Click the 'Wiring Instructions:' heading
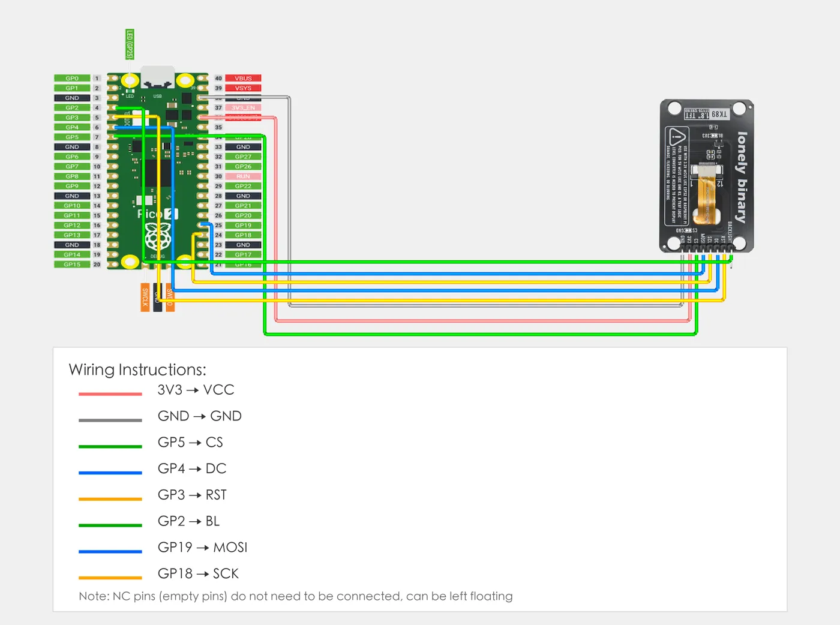Image resolution: width=840 pixels, height=625 pixels. 137,369
